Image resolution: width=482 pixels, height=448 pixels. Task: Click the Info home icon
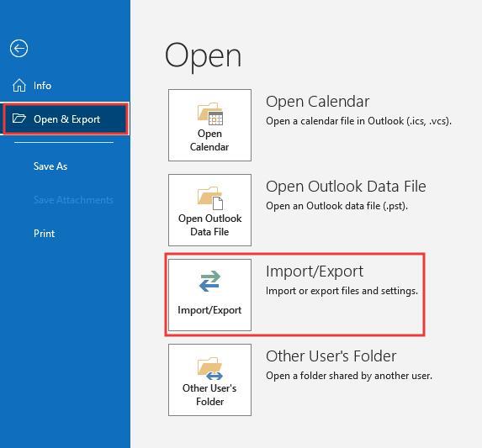point(19,85)
